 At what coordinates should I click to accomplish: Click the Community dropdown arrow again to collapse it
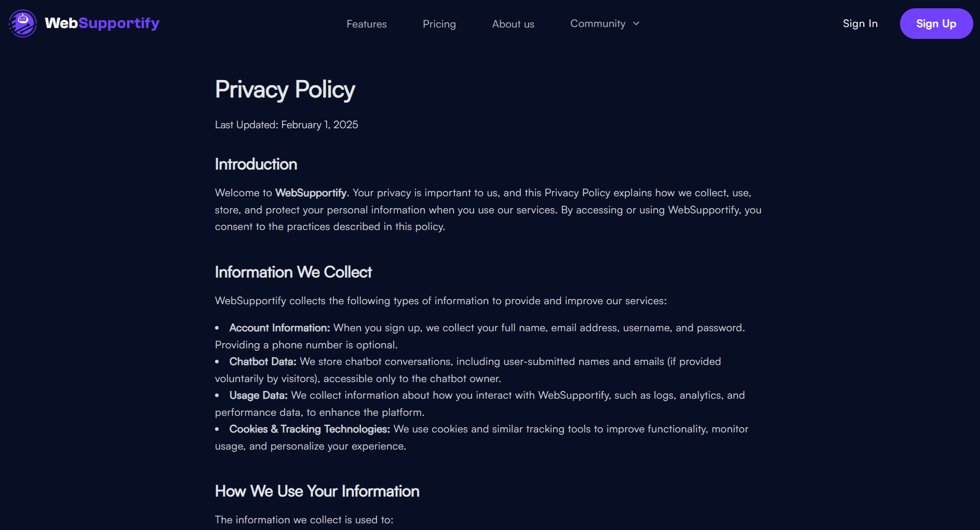636,23
